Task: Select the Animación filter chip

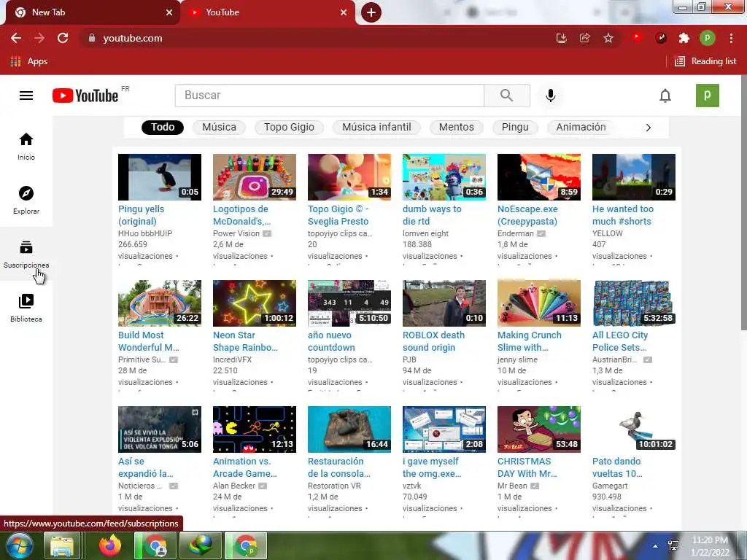Action: click(581, 127)
